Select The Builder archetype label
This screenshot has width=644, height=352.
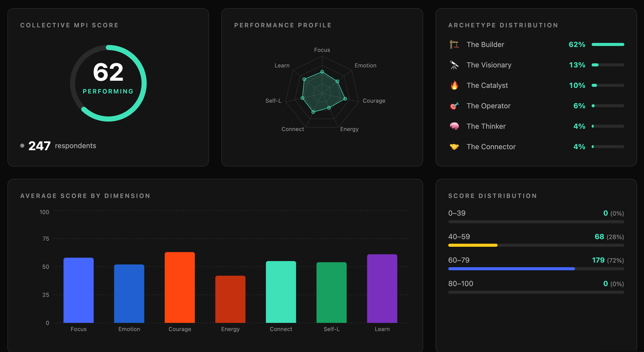pyautogui.click(x=485, y=44)
